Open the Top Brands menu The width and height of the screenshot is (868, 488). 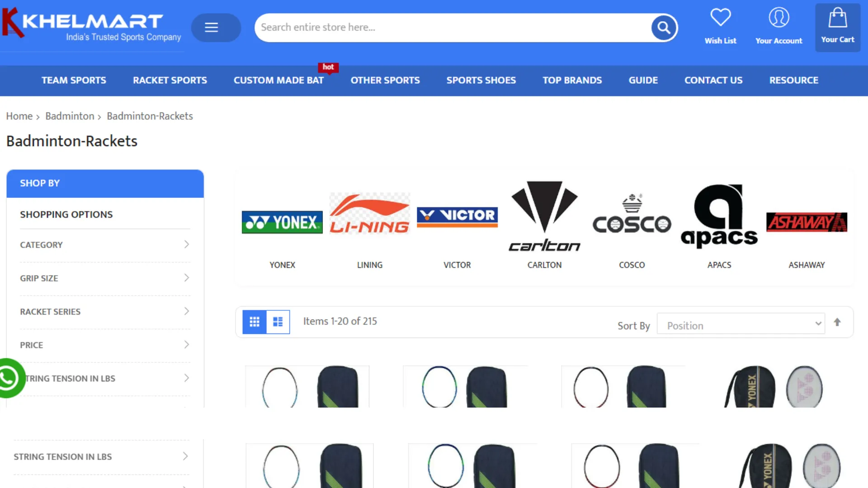click(572, 80)
